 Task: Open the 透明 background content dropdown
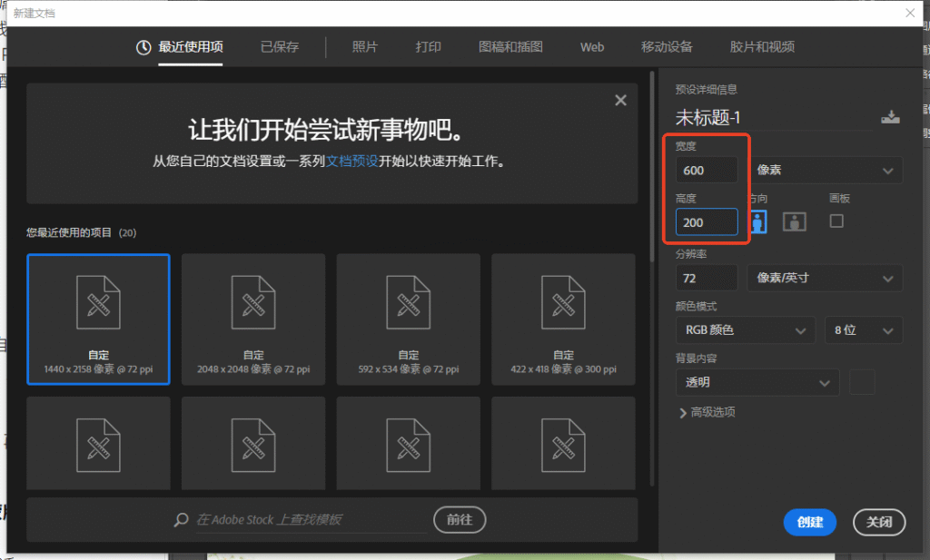(x=757, y=382)
